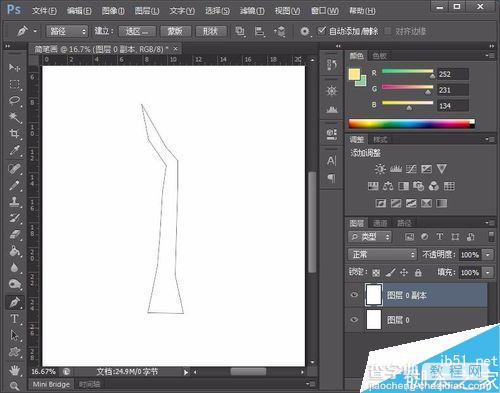Open the 图像(I) menu
The width and height of the screenshot is (500, 393).
[x=113, y=11]
